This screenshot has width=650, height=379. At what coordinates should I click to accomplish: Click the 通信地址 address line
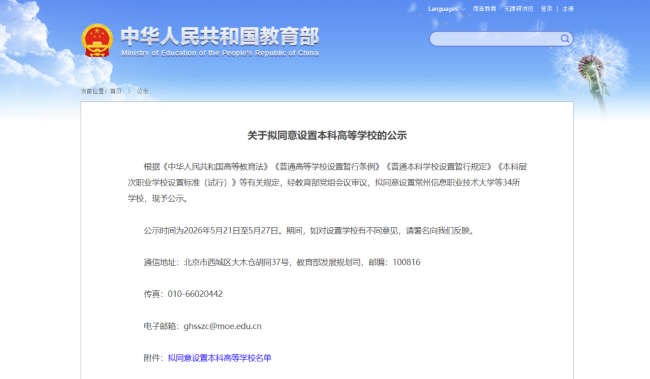(282, 262)
